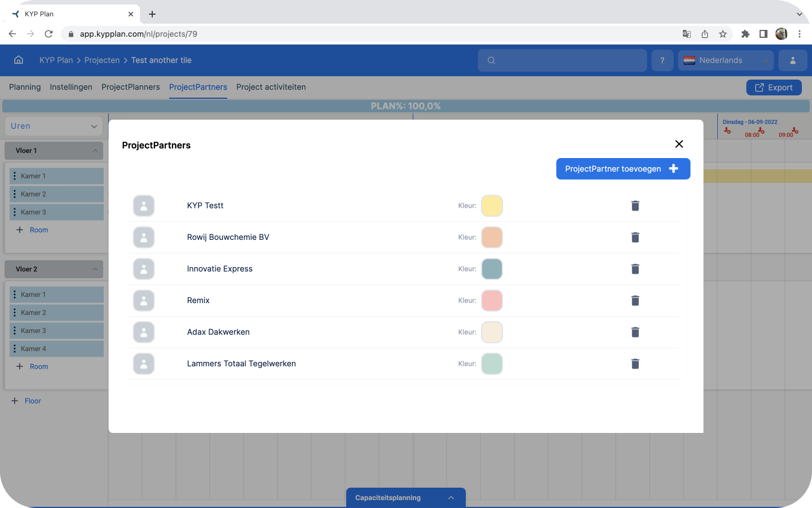Add a Room under Vloer 1
Image resolution: width=812 pixels, height=508 pixels.
pyautogui.click(x=32, y=230)
